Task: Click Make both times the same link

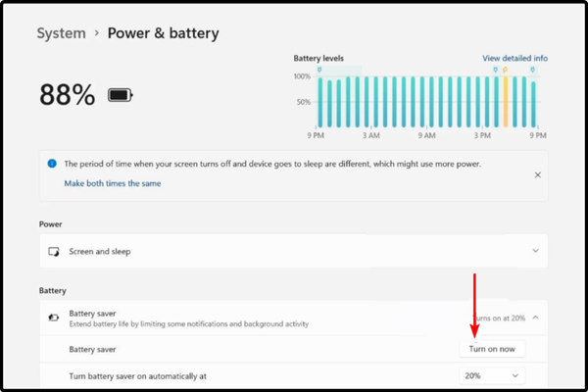Action: (x=113, y=183)
